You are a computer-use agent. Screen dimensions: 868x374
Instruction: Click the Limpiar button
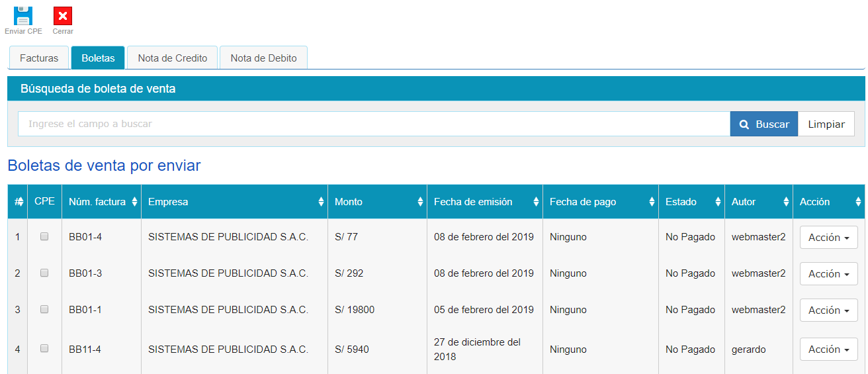[x=826, y=124]
